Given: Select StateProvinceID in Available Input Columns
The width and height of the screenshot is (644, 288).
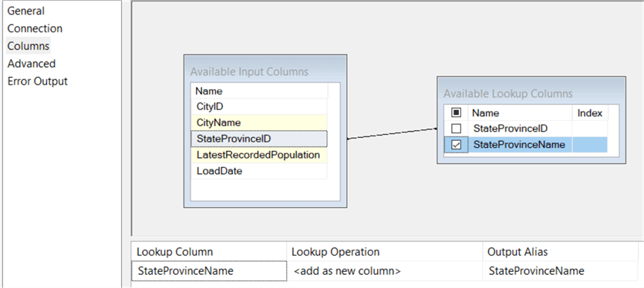Looking at the screenshot, I should [x=259, y=139].
